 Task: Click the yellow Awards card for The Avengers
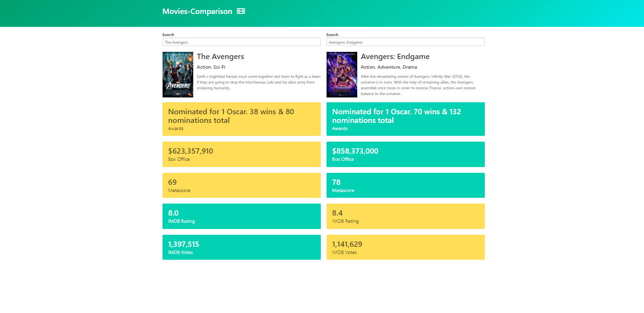tap(241, 119)
